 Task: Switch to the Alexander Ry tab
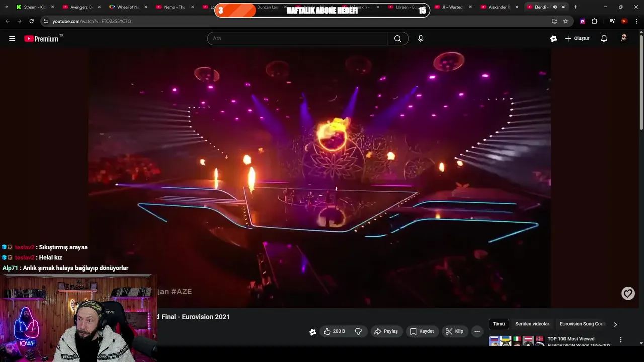point(499,7)
